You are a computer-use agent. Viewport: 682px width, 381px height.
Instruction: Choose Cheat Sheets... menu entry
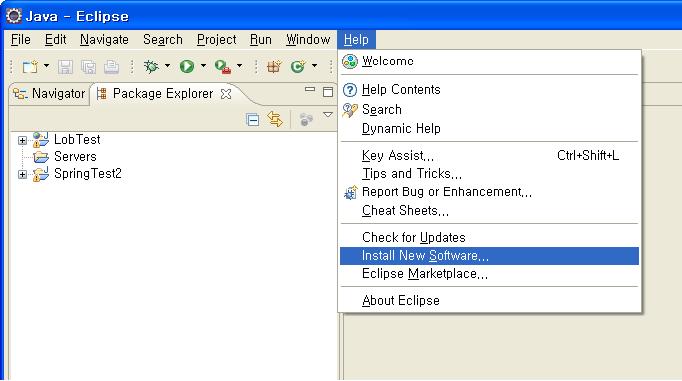[489, 211]
